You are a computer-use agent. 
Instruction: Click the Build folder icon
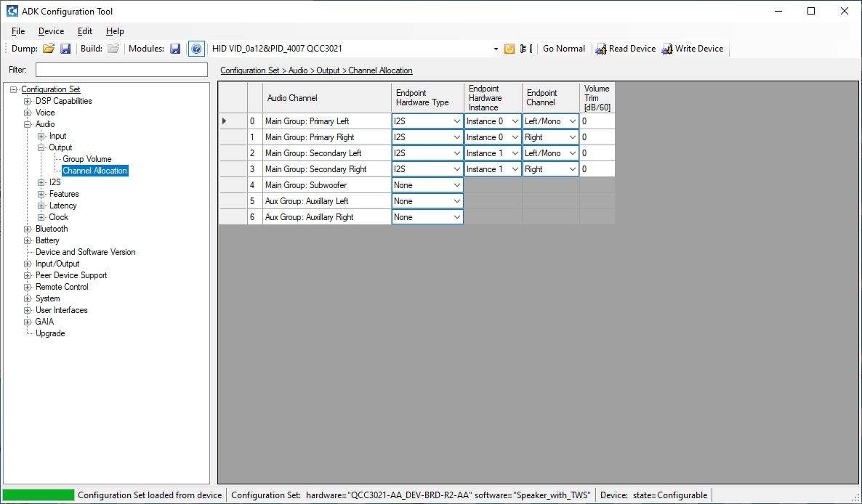pyautogui.click(x=113, y=49)
